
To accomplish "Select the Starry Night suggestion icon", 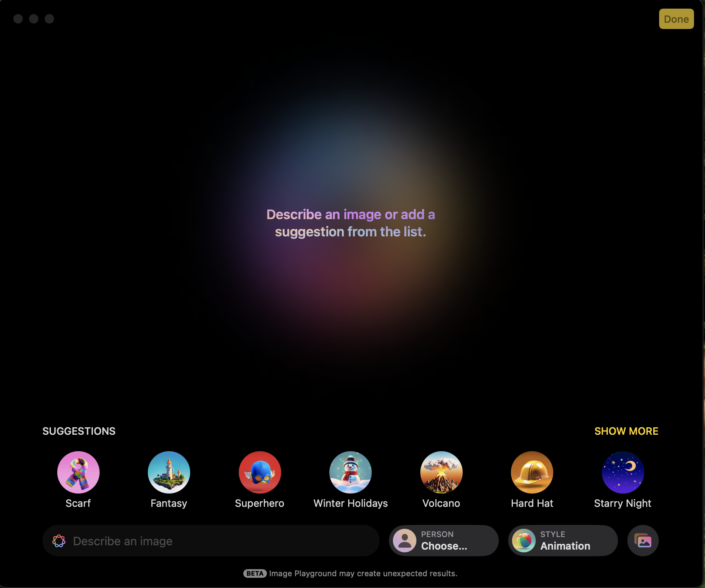I will tap(623, 472).
